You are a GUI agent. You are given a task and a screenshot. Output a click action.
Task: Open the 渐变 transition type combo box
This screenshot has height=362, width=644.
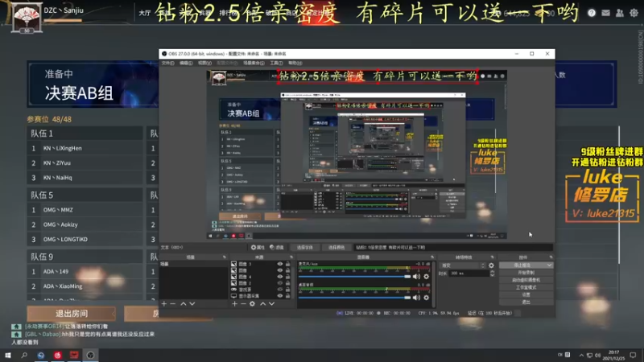(x=463, y=265)
